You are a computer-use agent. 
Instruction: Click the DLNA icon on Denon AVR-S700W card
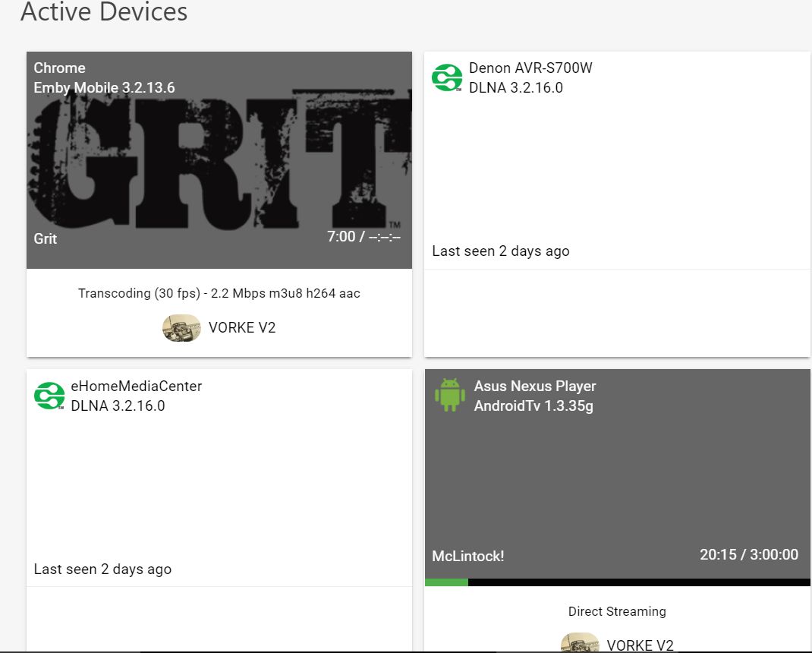tap(447, 77)
